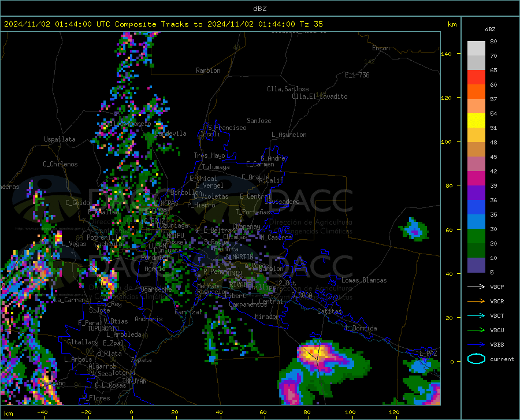Image resolution: width=520 pixels, height=420 pixels.
Task: Click the 100 km mark on horizontal axis
Action: pos(350,412)
